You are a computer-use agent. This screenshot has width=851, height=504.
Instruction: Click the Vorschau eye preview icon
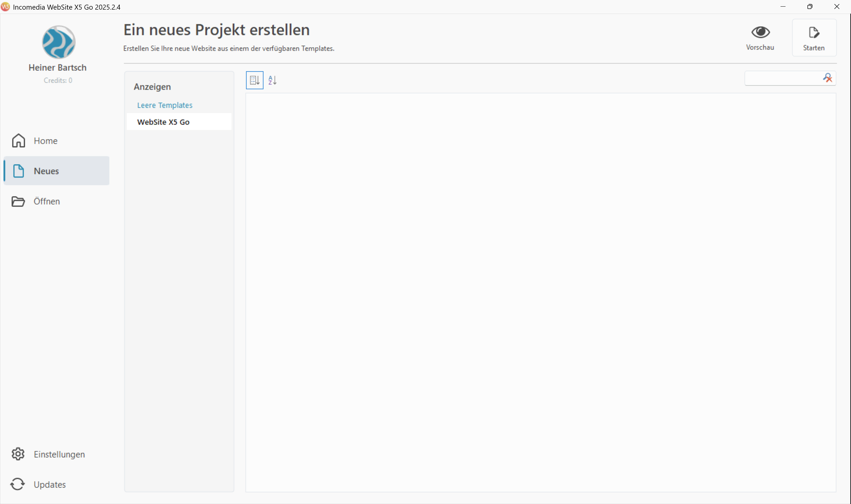pyautogui.click(x=760, y=33)
